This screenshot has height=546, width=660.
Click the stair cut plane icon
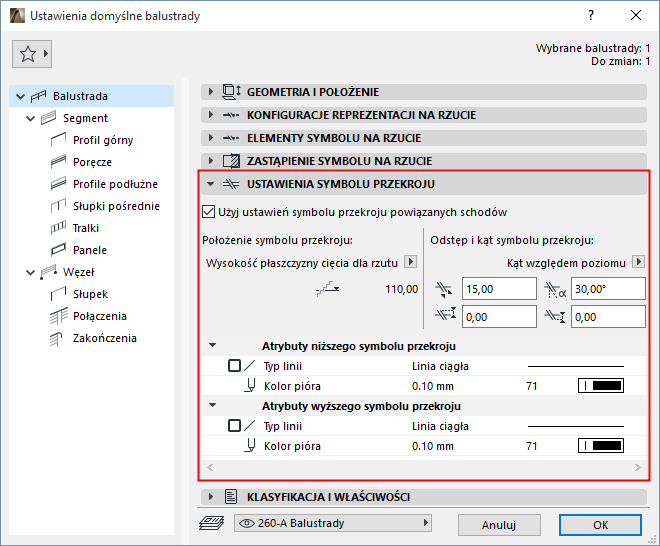click(327, 288)
